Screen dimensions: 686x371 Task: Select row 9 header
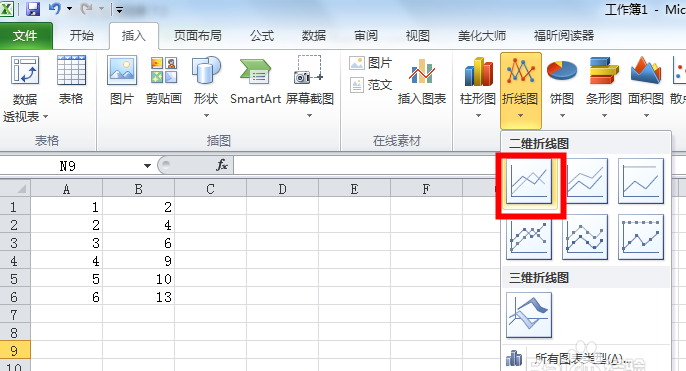(x=15, y=350)
